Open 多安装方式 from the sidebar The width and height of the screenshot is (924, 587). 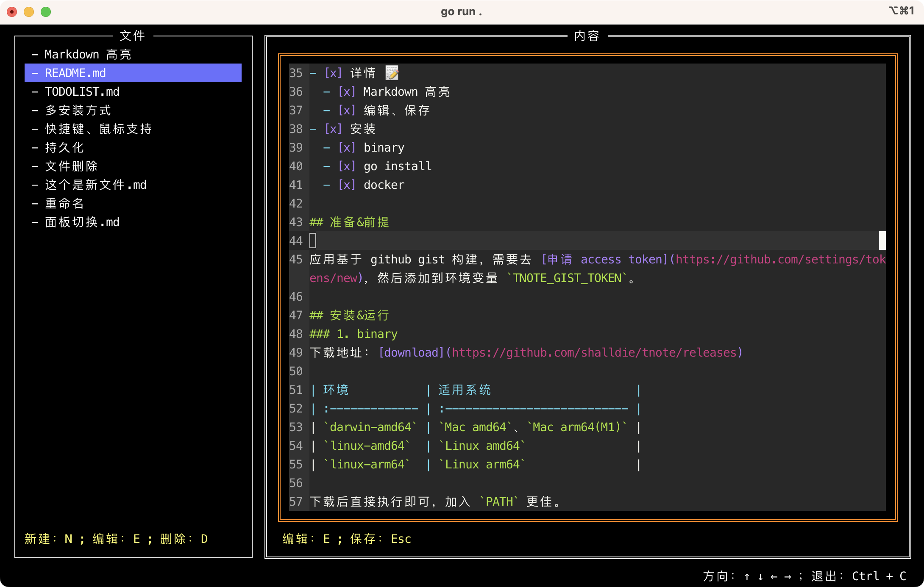[77, 110]
